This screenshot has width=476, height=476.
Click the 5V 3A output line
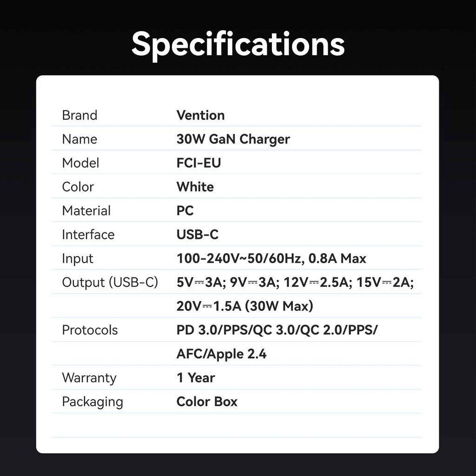tap(295, 282)
